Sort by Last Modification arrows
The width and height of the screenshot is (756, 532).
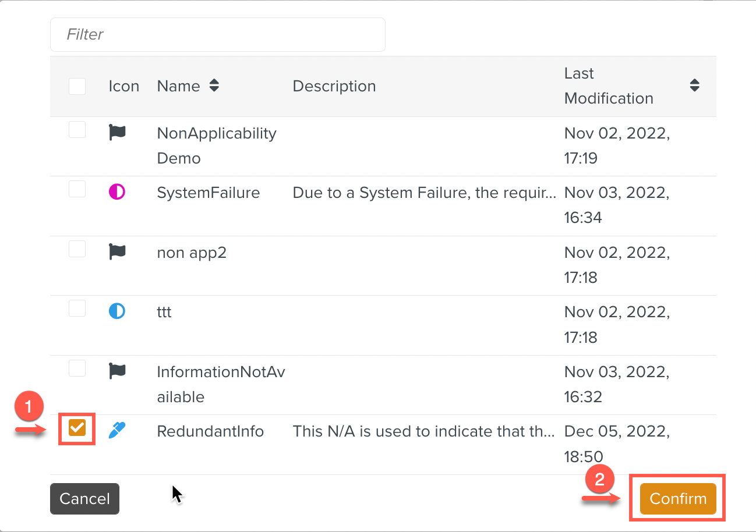pos(694,86)
